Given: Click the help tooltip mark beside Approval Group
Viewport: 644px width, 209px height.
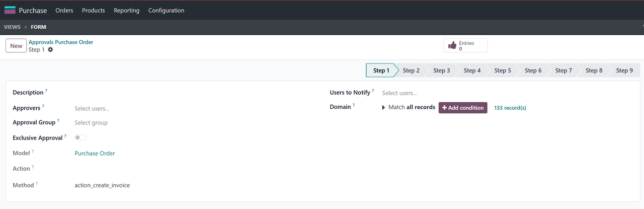Looking at the screenshot, I should 58,121.
